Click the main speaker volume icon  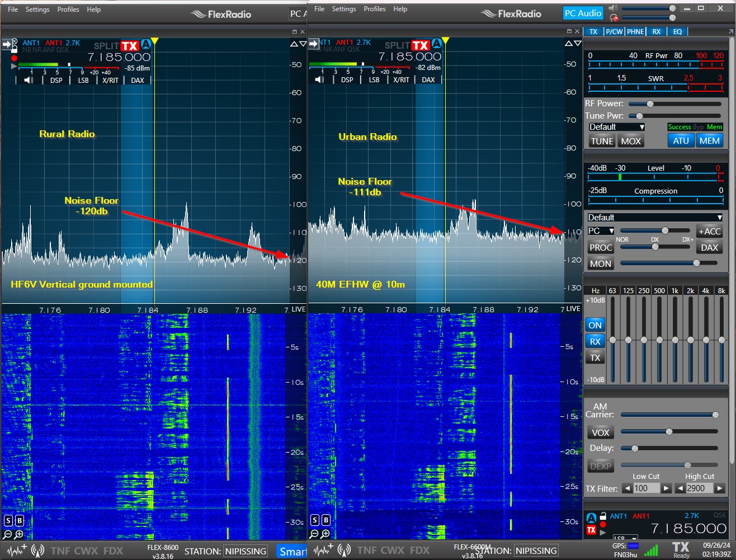pos(614,8)
